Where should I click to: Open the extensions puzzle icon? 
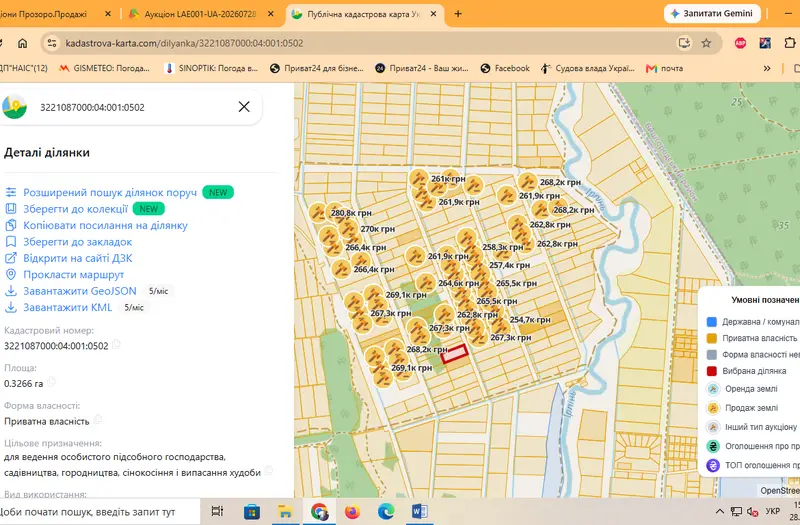click(x=790, y=43)
